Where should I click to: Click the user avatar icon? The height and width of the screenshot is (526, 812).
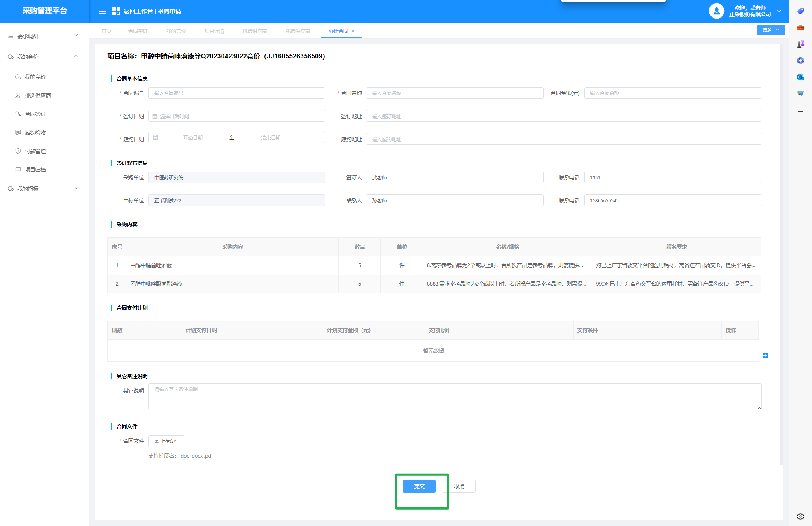pyautogui.click(x=716, y=11)
